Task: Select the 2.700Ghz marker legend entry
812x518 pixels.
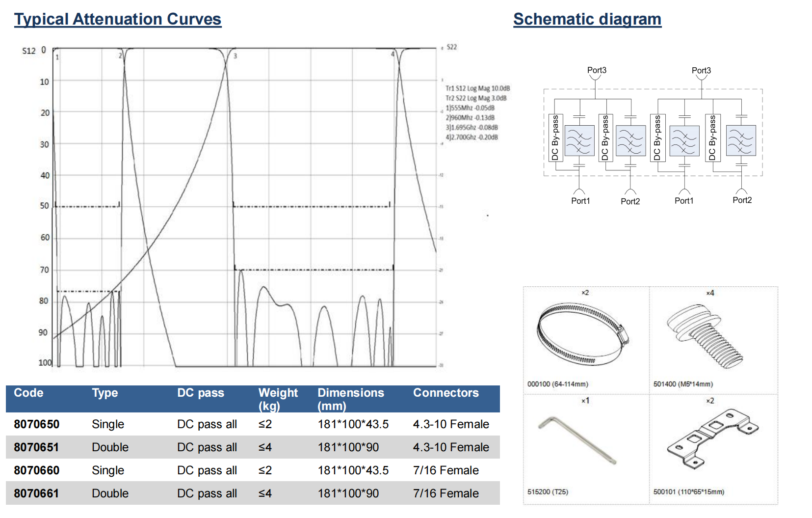Action: click(x=471, y=137)
